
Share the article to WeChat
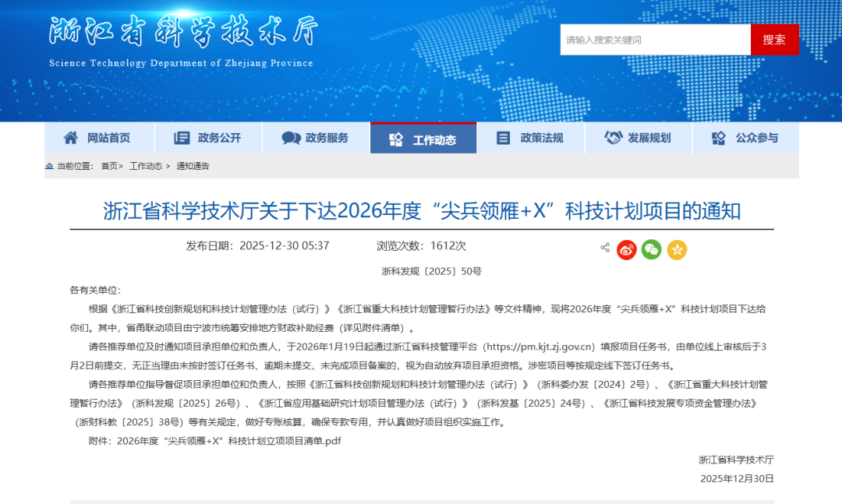pyautogui.click(x=651, y=249)
